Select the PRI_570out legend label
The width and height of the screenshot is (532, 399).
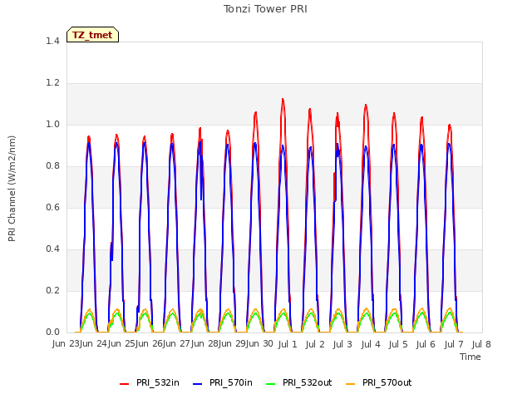pyautogui.click(x=387, y=382)
